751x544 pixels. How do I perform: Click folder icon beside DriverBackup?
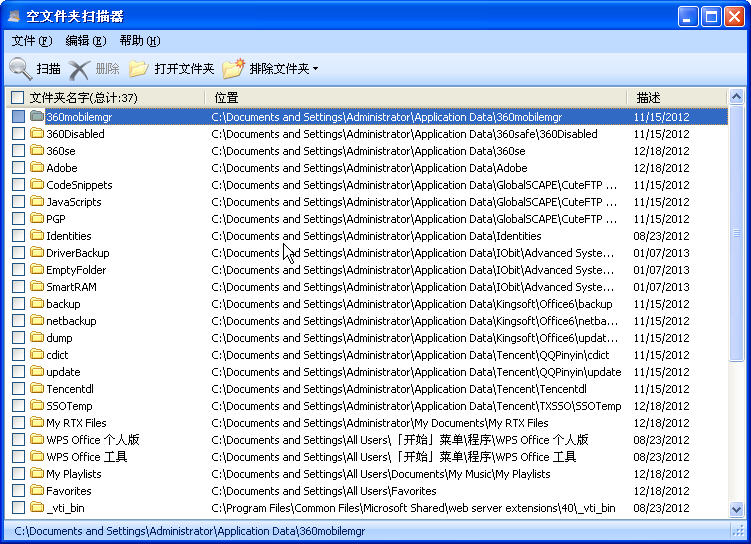pos(37,252)
